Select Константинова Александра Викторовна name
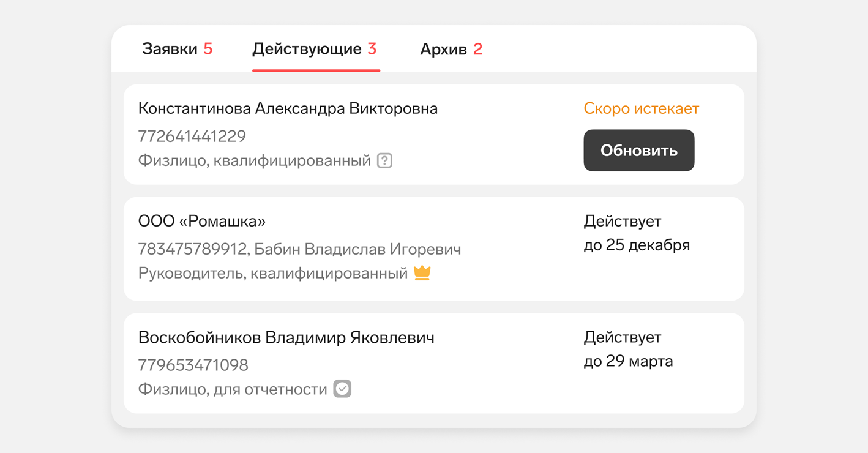The image size is (868, 453). pos(288,108)
